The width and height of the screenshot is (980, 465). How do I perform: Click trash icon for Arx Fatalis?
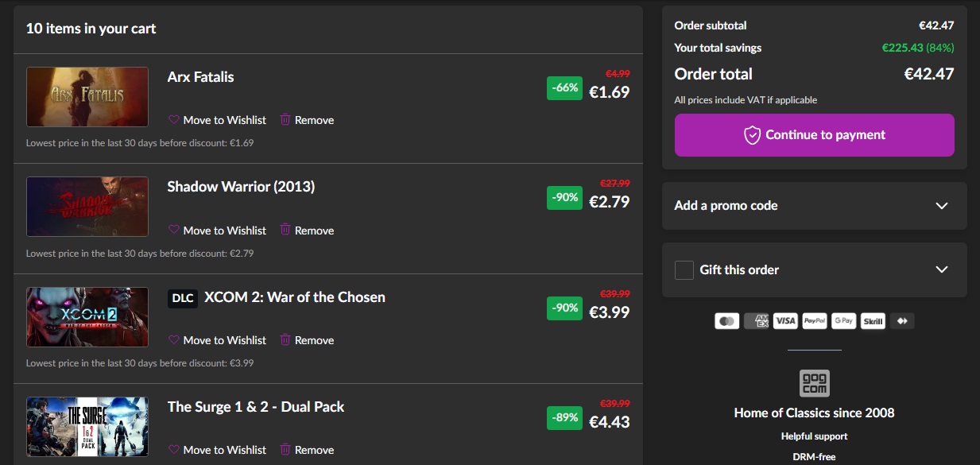285,120
